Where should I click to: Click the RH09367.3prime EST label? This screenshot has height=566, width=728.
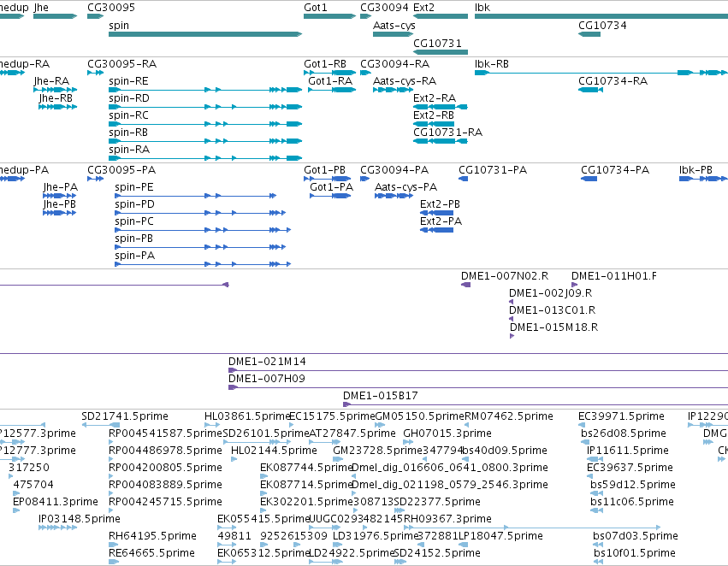tap(447, 519)
